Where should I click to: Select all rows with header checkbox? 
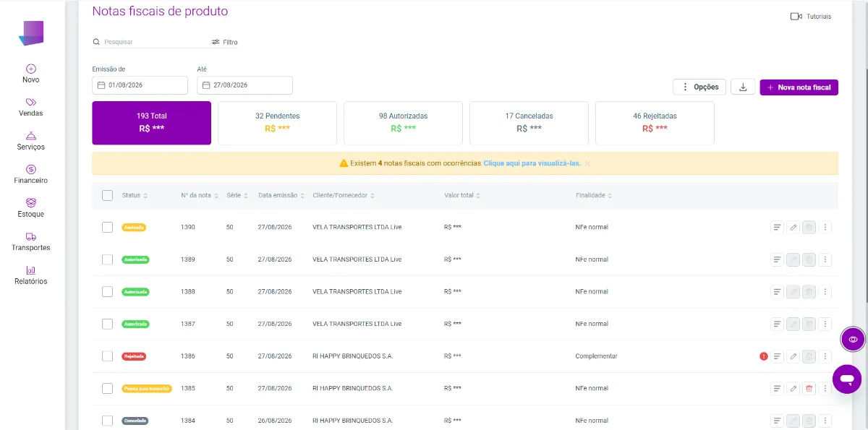pos(108,195)
